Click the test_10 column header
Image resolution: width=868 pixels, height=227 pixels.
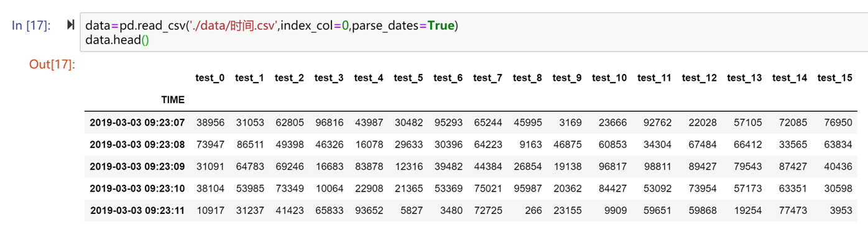[x=609, y=78]
